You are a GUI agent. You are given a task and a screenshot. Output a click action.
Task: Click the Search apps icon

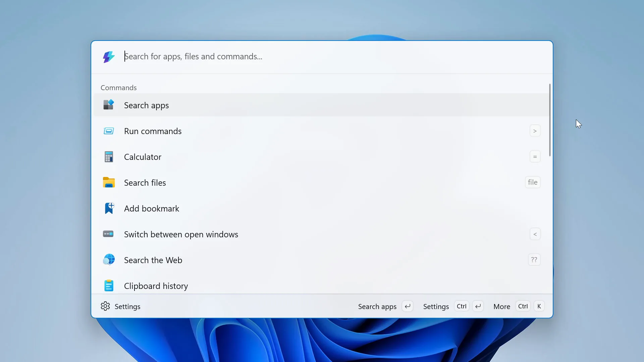click(108, 105)
